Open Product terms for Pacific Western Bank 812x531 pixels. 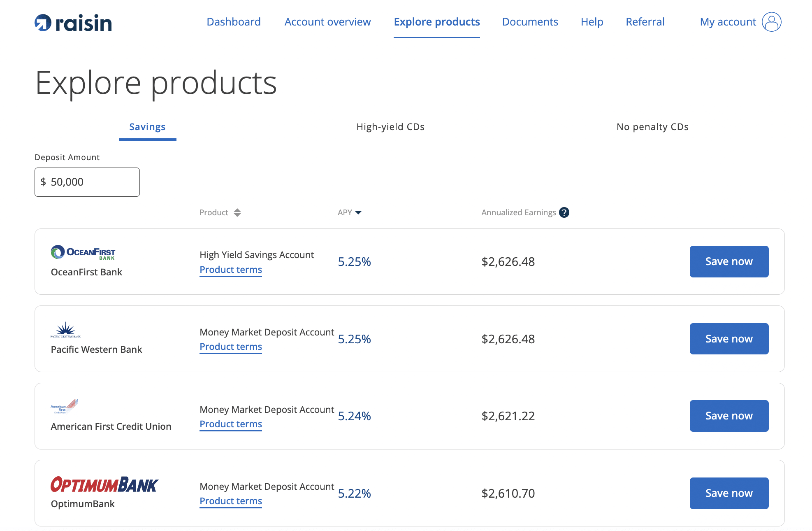click(x=231, y=347)
